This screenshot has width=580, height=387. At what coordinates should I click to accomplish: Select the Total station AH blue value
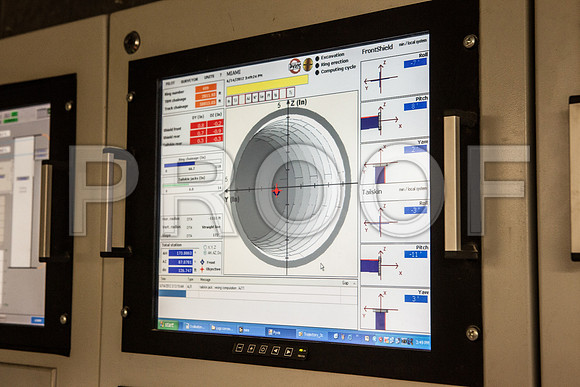(181, 253)
